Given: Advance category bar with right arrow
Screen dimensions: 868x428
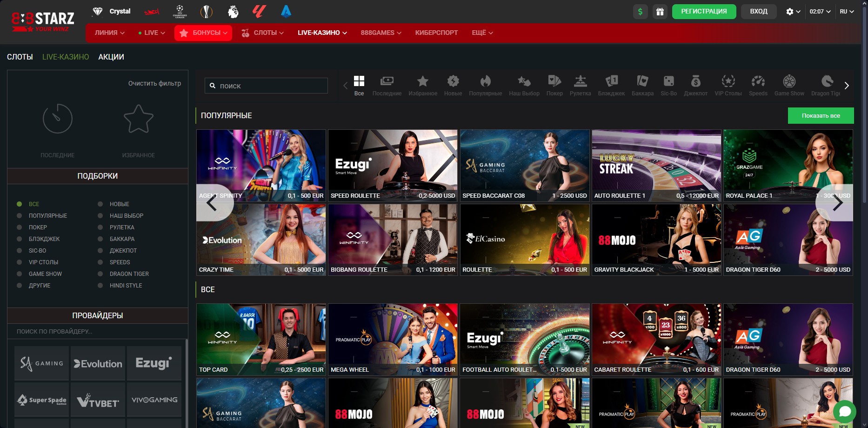Looking at the screenshot, I should point(847,86).
